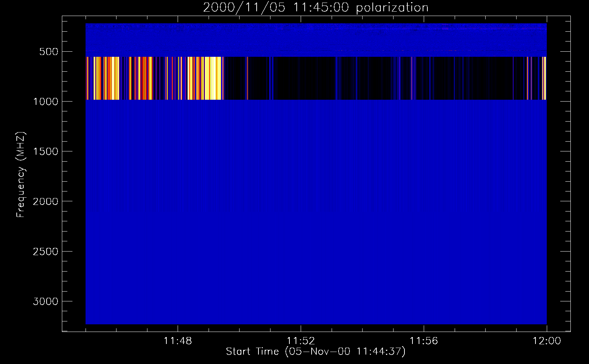Click the '11:48' time tick label
Image resolution: width=589 pixels, height=364 pixels.
178,341
